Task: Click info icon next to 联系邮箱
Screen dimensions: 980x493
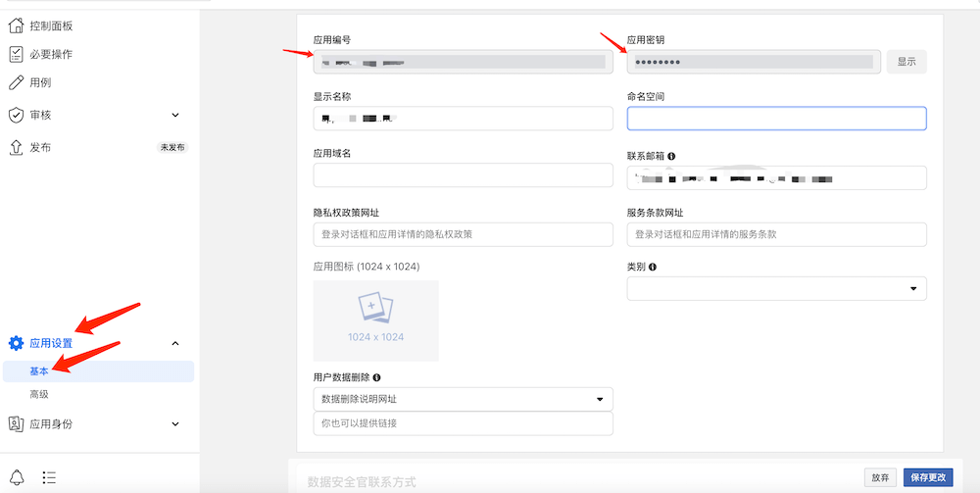Action: pos(671,156)
